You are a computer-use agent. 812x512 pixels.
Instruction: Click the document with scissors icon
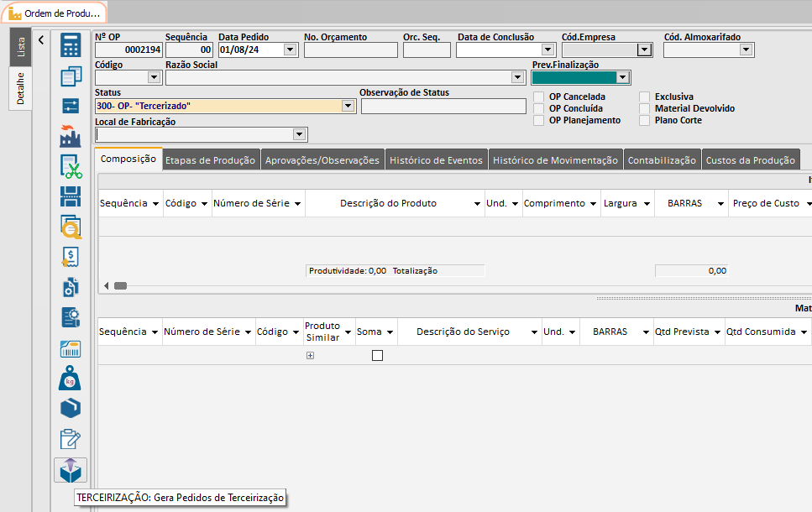tap(71, 167)
